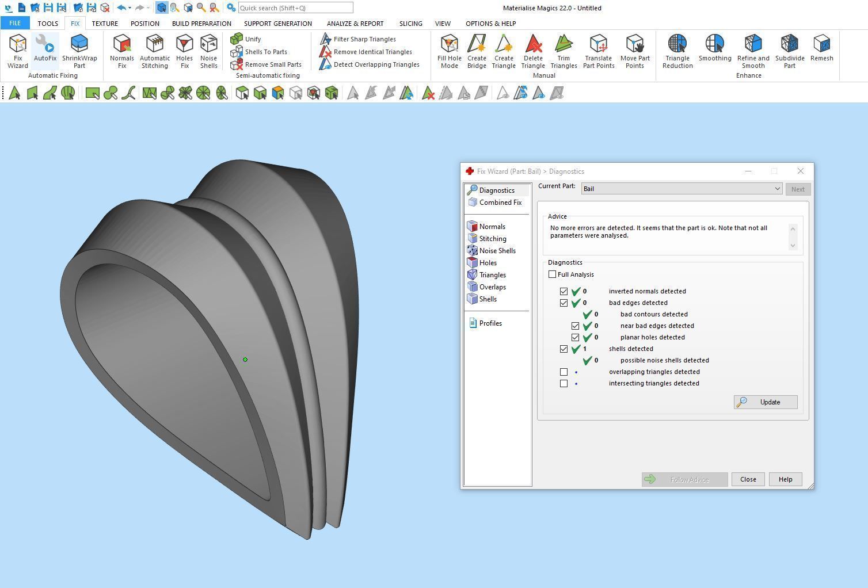This screenshot has height=588, width=868.
Task: Close the Fix Wizard with Close button
Action: [748, 479]
